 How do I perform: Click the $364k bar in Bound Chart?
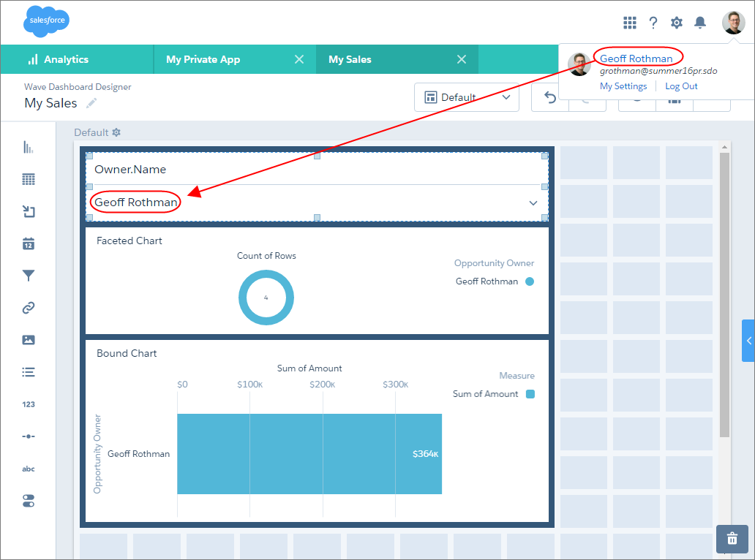pos(309,454)
